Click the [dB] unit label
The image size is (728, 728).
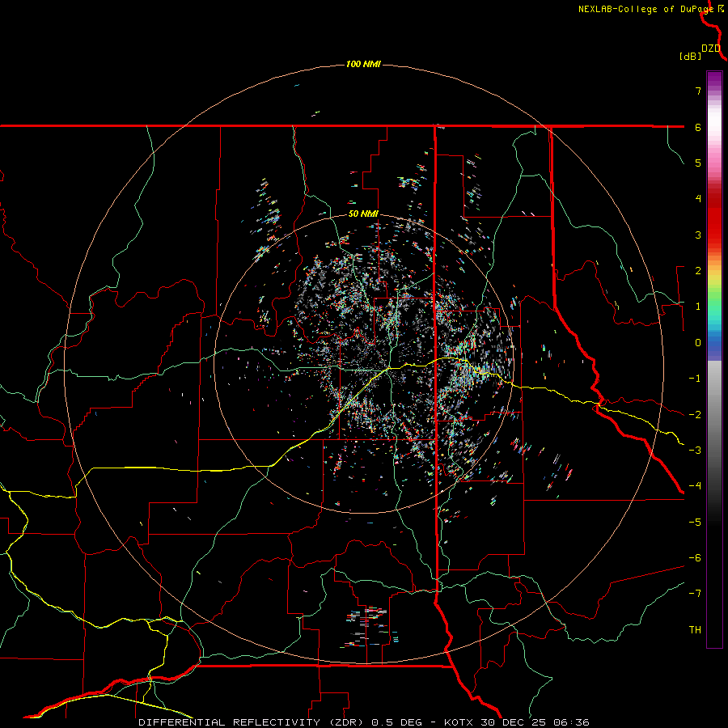691,56
